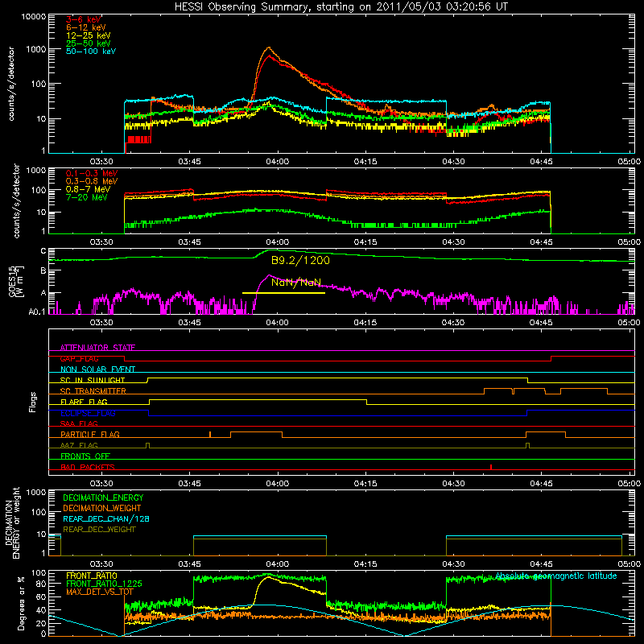Click the green FRONT_RATIO_1225 legend label
This screenshot has width=644, height=644.
pyautogui.click(x=104, y=584)
